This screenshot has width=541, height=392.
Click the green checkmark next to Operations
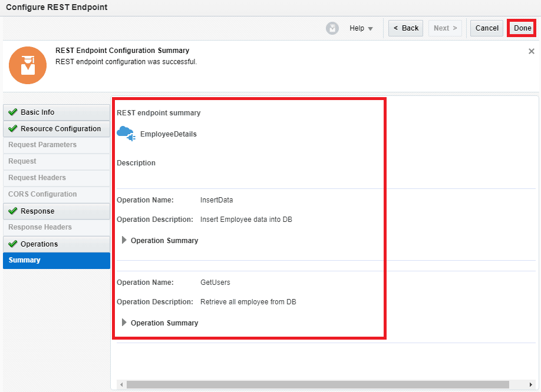(13, 244)
